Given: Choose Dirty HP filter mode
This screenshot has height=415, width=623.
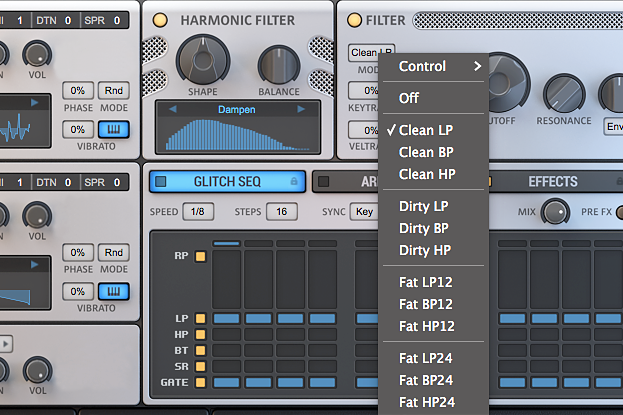Looking at the screenshot, I should click(433, 250).
